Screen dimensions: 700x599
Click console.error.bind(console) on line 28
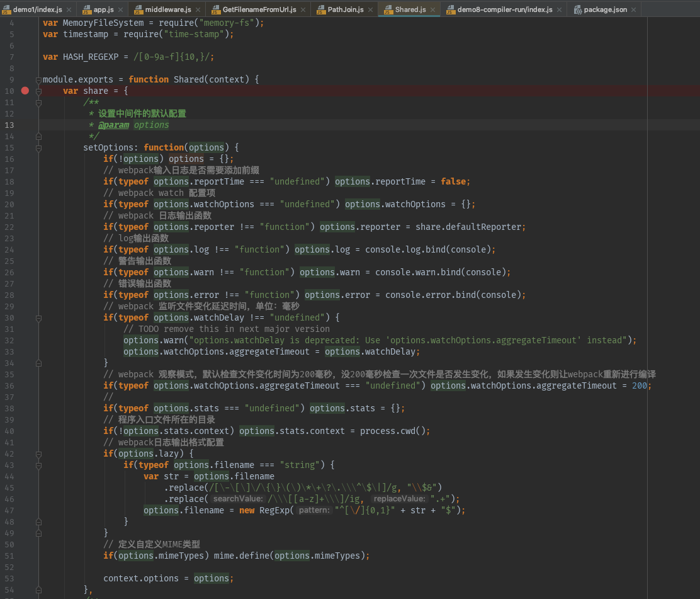[x=453, y=295]
